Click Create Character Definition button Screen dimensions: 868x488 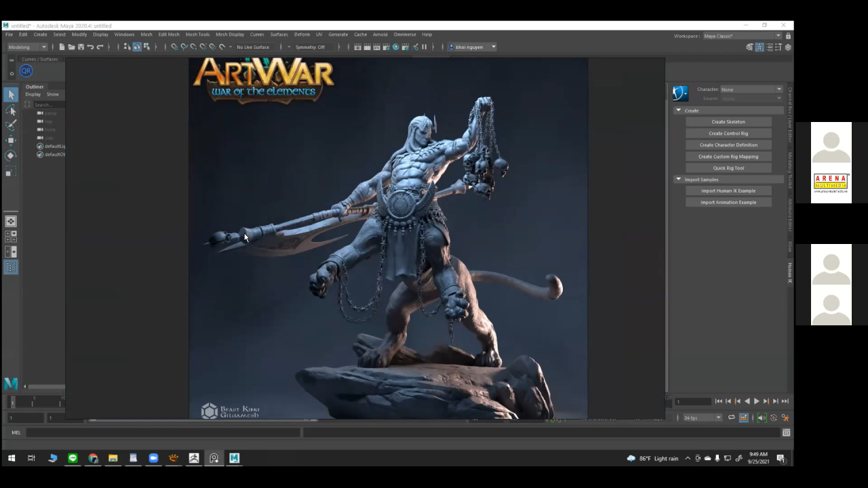pos(728,145)
